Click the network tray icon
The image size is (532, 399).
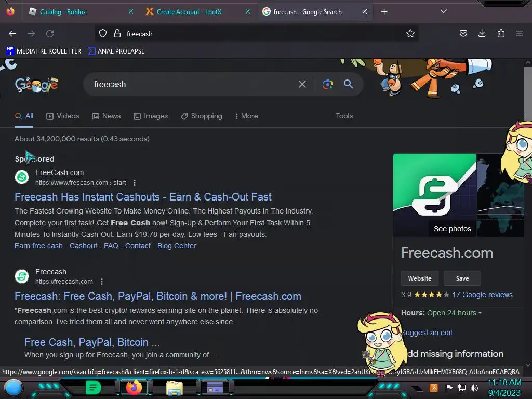point(462,388)
